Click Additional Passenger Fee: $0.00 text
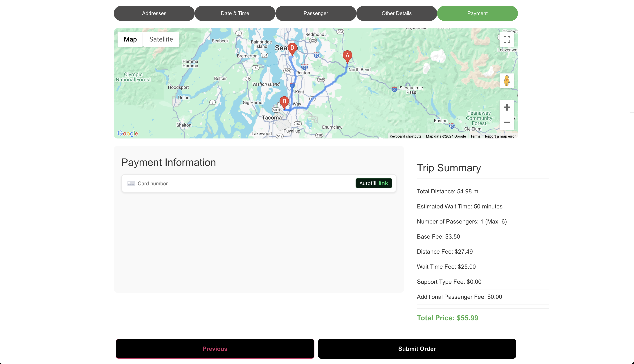 click(459, 297)
